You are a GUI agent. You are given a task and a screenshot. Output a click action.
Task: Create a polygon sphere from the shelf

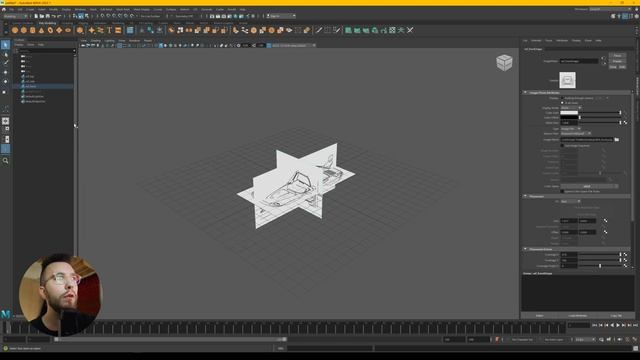click(15, 30)
